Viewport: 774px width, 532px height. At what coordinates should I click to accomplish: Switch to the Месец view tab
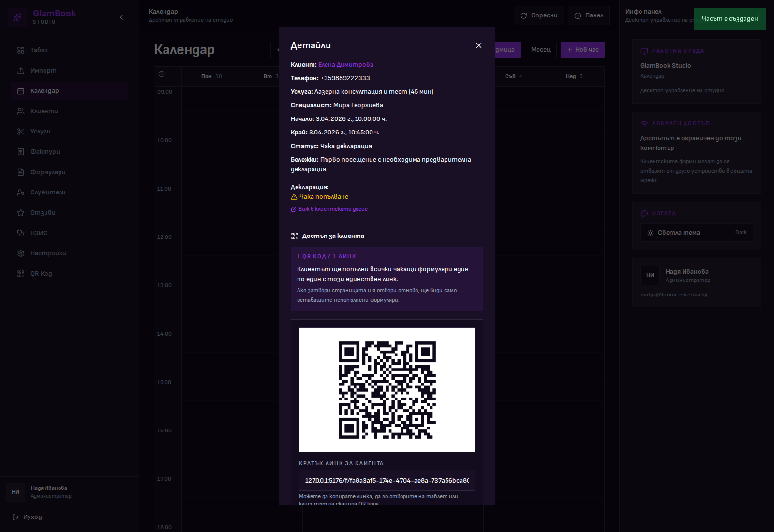pos(540,50)
